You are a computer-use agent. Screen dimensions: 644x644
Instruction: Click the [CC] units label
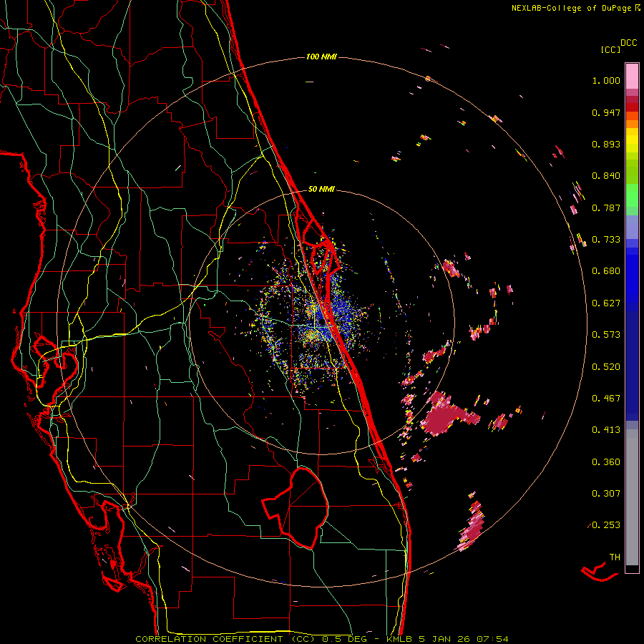(x=610, y=49)
